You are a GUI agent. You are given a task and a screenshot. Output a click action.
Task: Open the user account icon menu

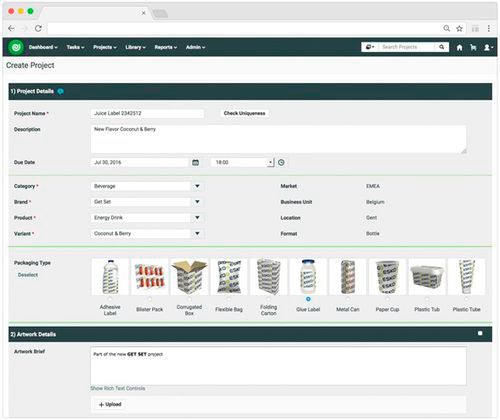tap(488, 48)
